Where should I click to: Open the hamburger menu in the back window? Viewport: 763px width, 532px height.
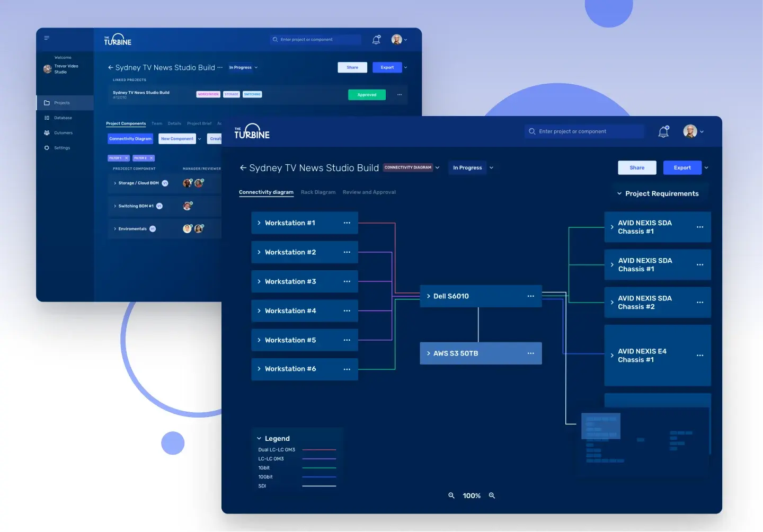[47, 38]
